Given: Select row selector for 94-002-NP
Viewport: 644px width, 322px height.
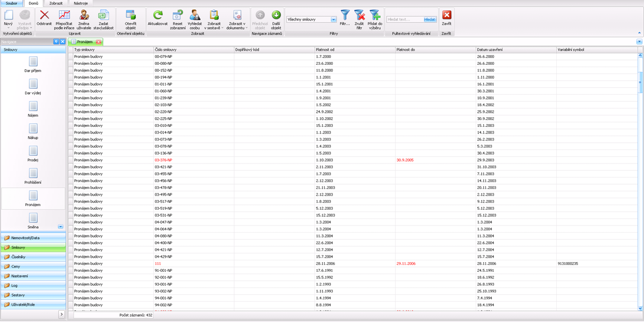Looking at the screenshot, I should click(70, 305).
